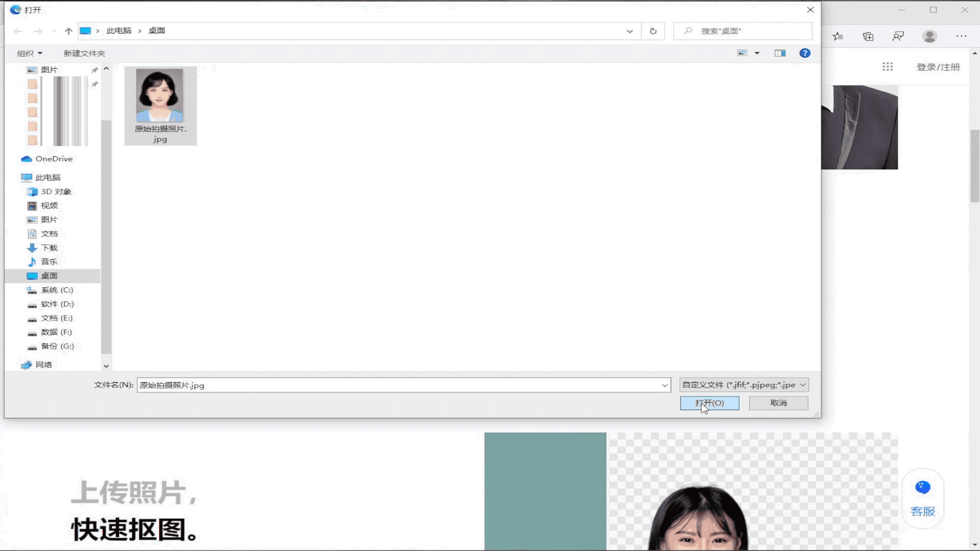The height and width of the screenshot is (551, 980).
Task: Click the browser profile avatar icon
Action: point(929,36)
